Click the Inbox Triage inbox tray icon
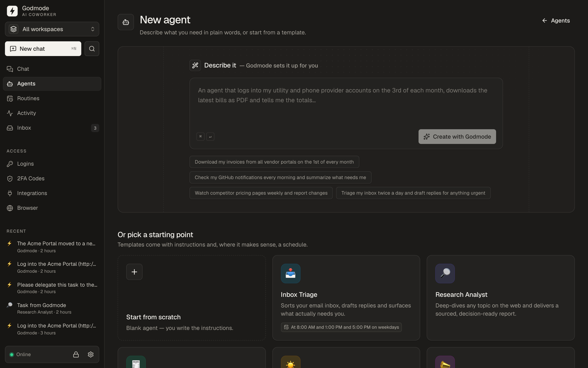 click(290, 273)
